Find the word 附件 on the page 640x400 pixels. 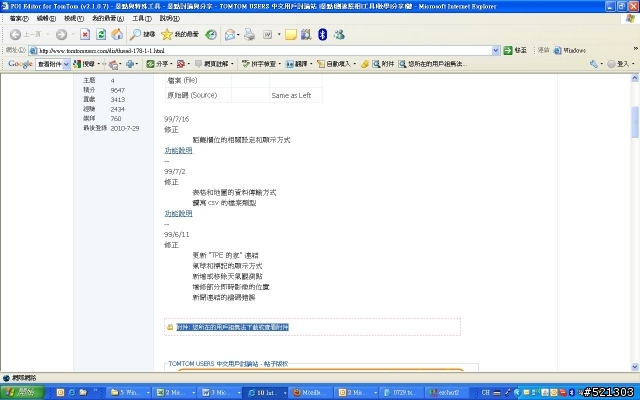[383, 64]
